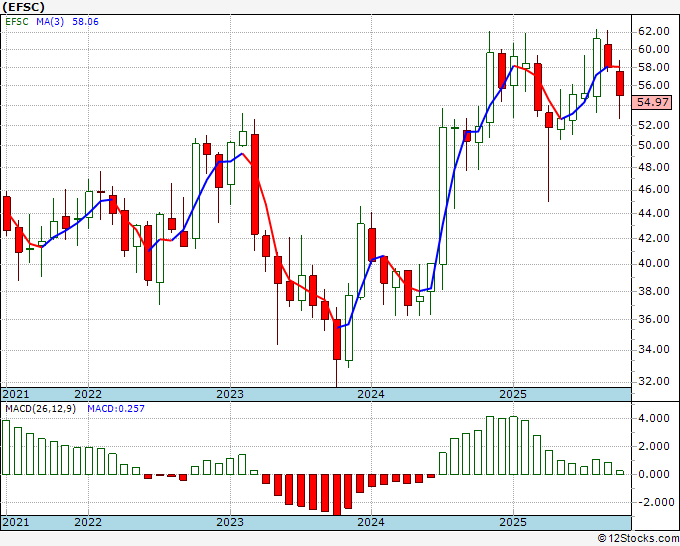
Task: Click the 52.00 price axis label
Action: [x=654, y=125]
